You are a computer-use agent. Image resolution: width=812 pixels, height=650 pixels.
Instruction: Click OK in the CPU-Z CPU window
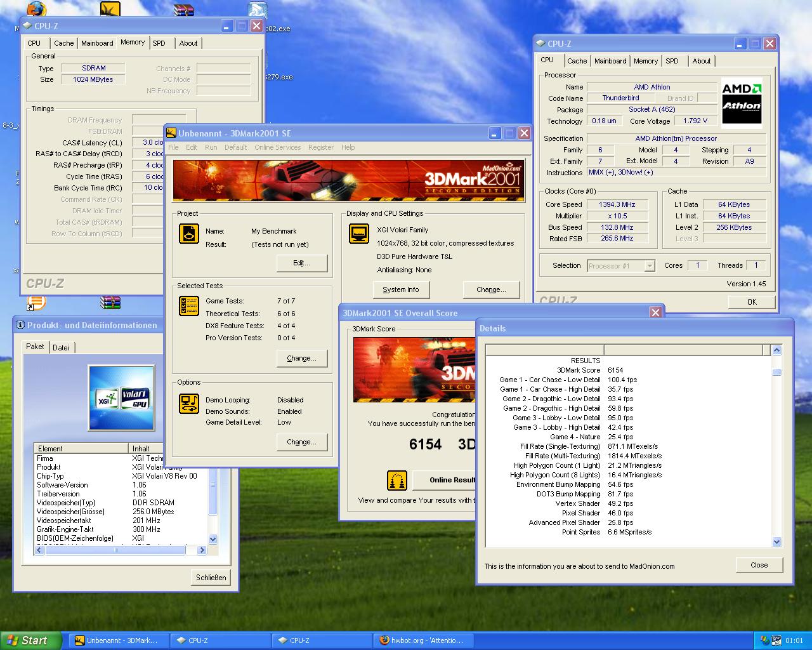pyautogui.click(x=752, y=302)
